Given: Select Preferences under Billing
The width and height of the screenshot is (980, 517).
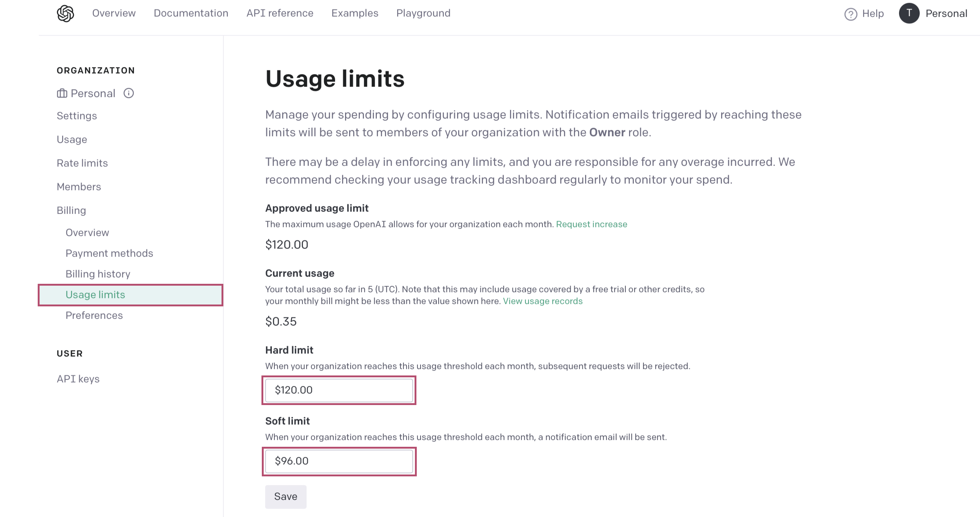Looking at the screenshot, I should click(x=94, y=316).
